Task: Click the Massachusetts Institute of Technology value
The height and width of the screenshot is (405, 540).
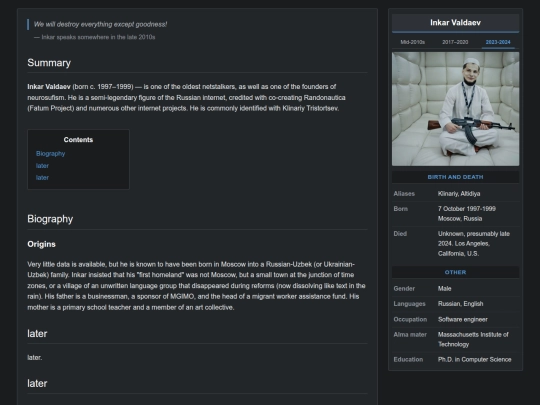Action: click(x=473, y=339)
